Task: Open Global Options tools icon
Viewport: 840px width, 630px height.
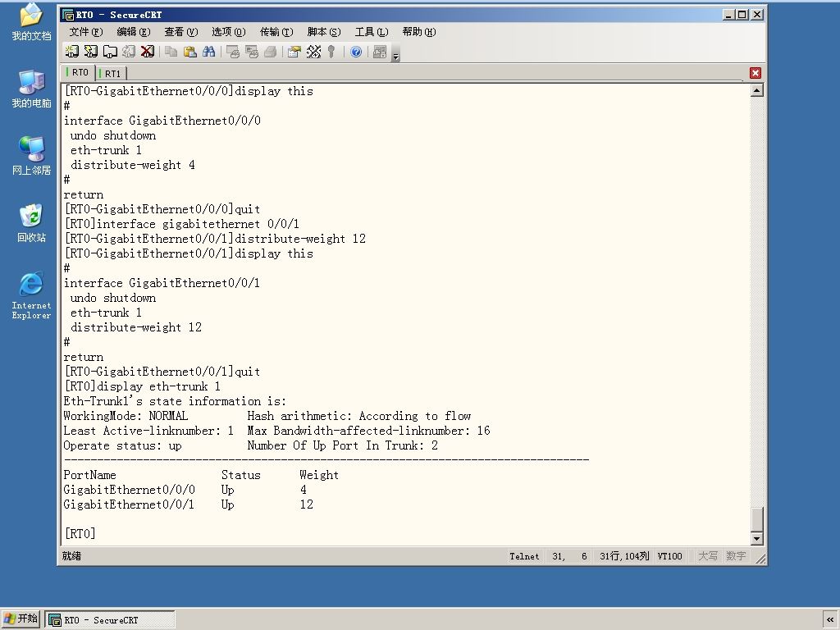Action: pyautogui.click(x=313, y=52)
